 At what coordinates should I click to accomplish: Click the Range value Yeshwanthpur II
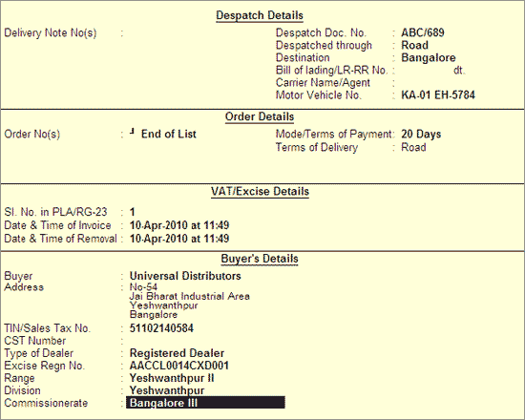tap(172, 378)
